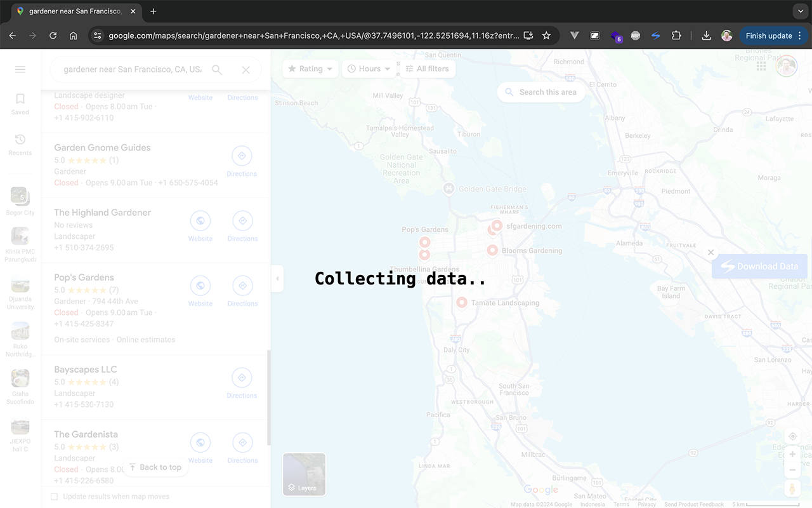Open Website icon for The Highland Gardener
The image size is (812, 508).
click(x=200, y=221)
